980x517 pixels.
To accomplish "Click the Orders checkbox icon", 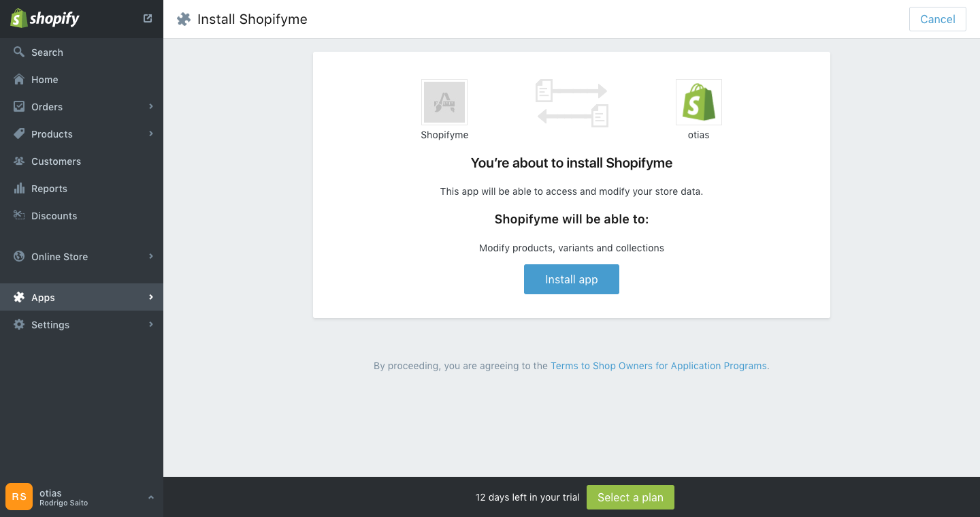I will tap(19, 106).
